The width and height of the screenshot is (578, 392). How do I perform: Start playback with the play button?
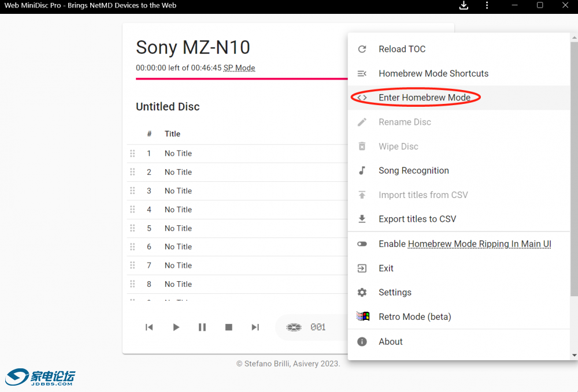(x=176, y=327)
